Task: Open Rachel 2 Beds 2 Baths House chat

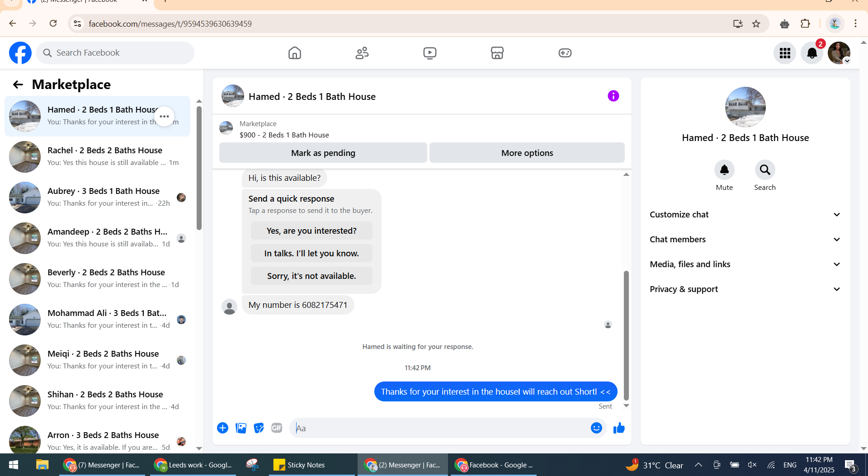Action: click(97, 157)
